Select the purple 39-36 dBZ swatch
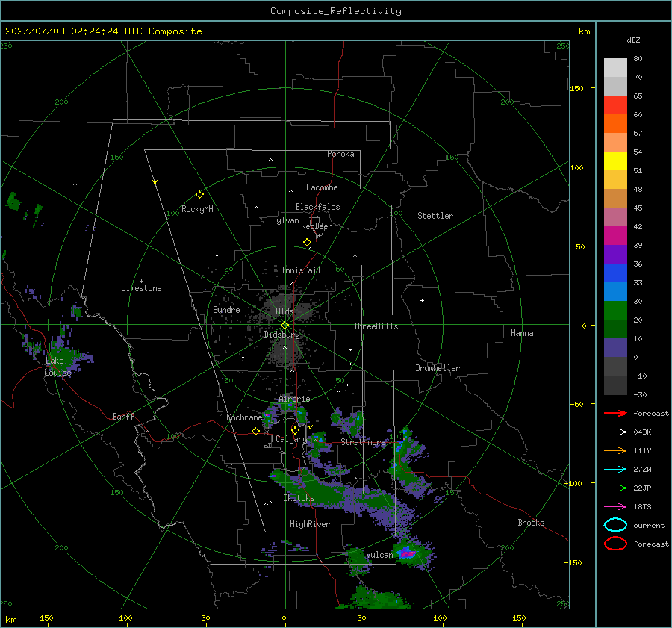 pyautogui.click(x=615, y=254)
